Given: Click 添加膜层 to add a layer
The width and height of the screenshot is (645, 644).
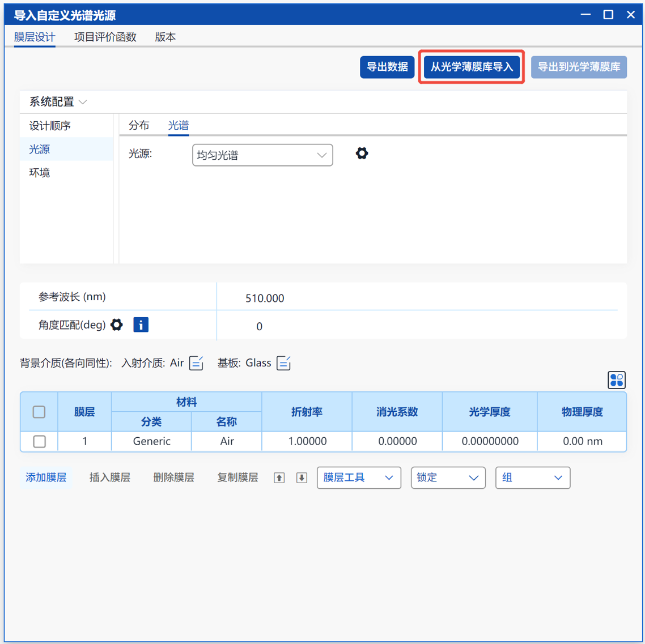Looking at the screenshot, I should point(46,478).
